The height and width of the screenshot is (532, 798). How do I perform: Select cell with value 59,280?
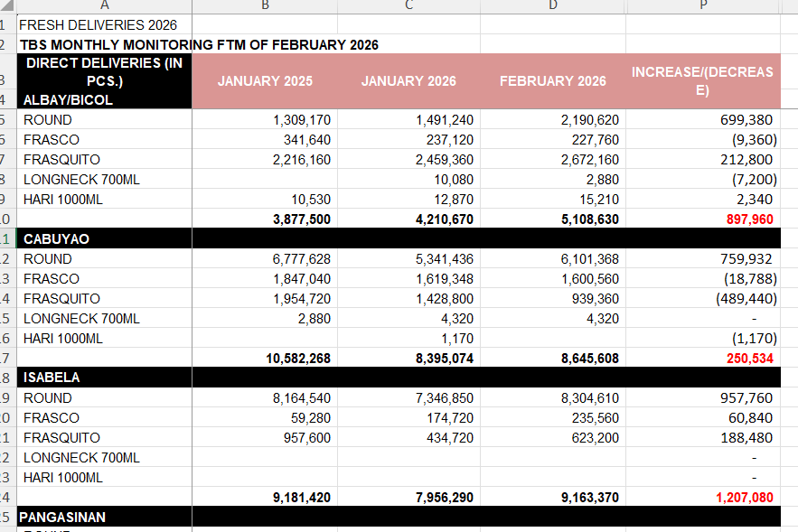coord(265,417)
